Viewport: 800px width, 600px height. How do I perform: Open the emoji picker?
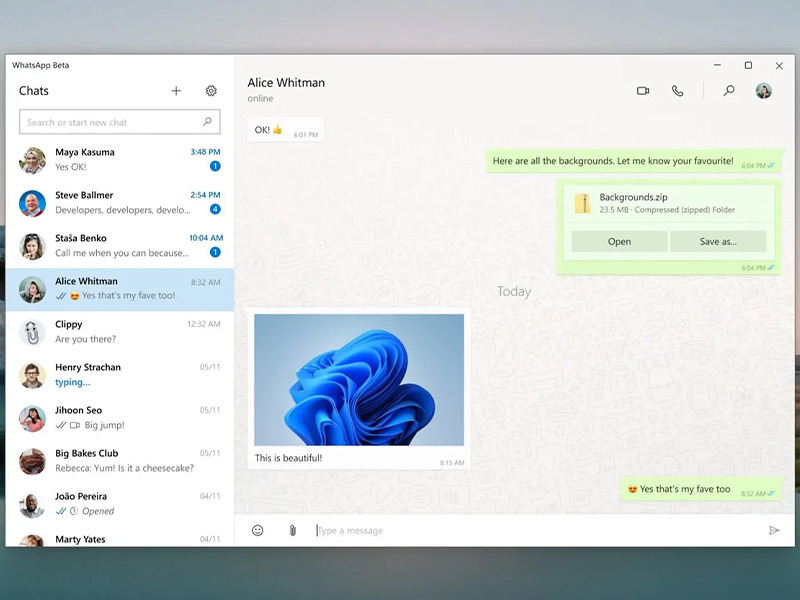coord(257,530)
